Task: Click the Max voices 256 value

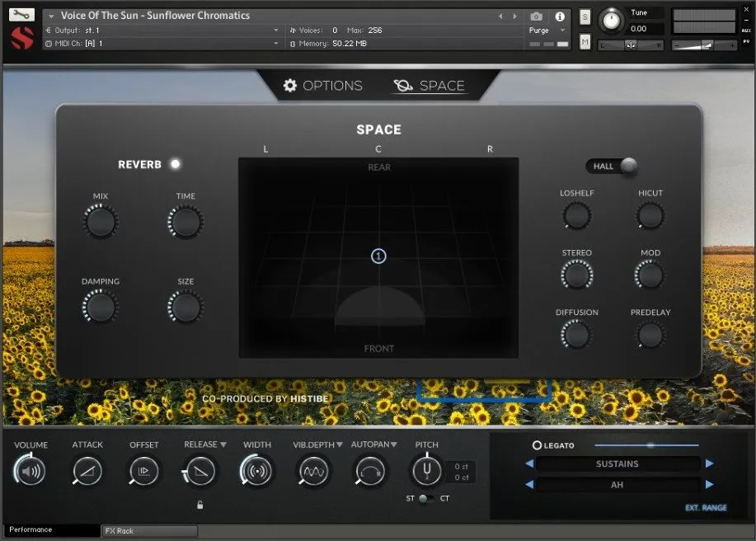Action: click(x=375, y=31)
